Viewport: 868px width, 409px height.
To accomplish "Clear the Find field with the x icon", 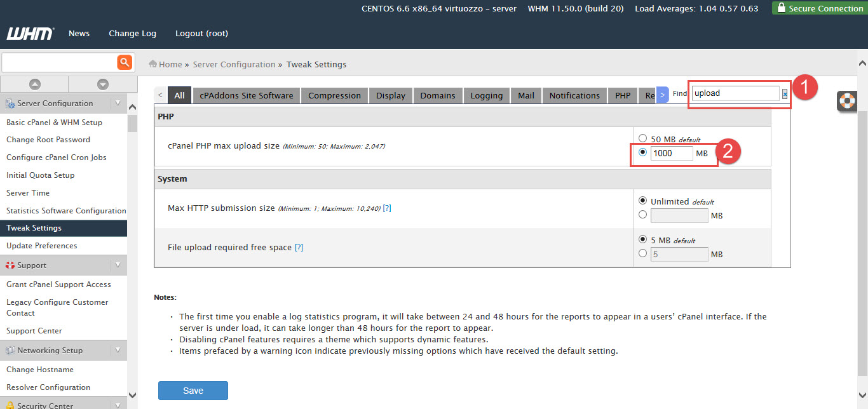I will click(x=785, y=93).
